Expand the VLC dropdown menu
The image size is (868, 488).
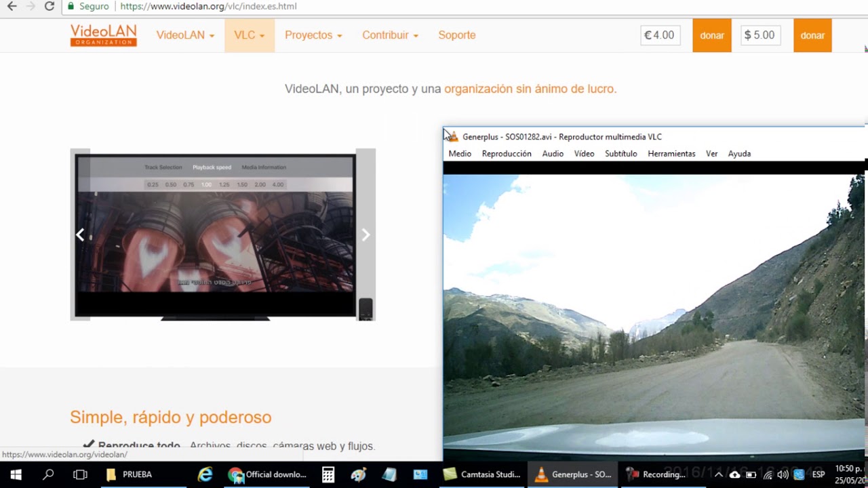coord(250,35)
